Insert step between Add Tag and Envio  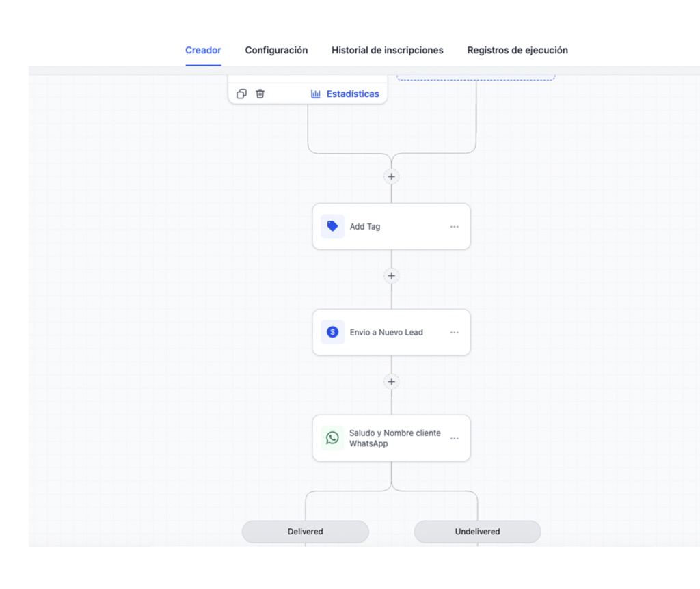391,276
